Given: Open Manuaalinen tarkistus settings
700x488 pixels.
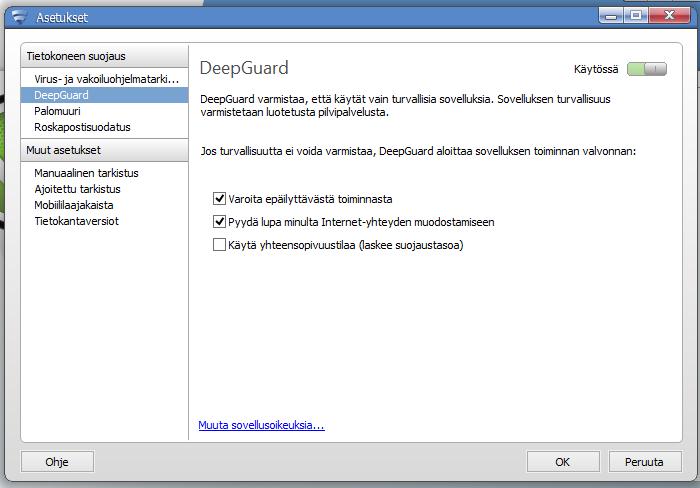Looking at the screenshot, I should pos(104,173).
